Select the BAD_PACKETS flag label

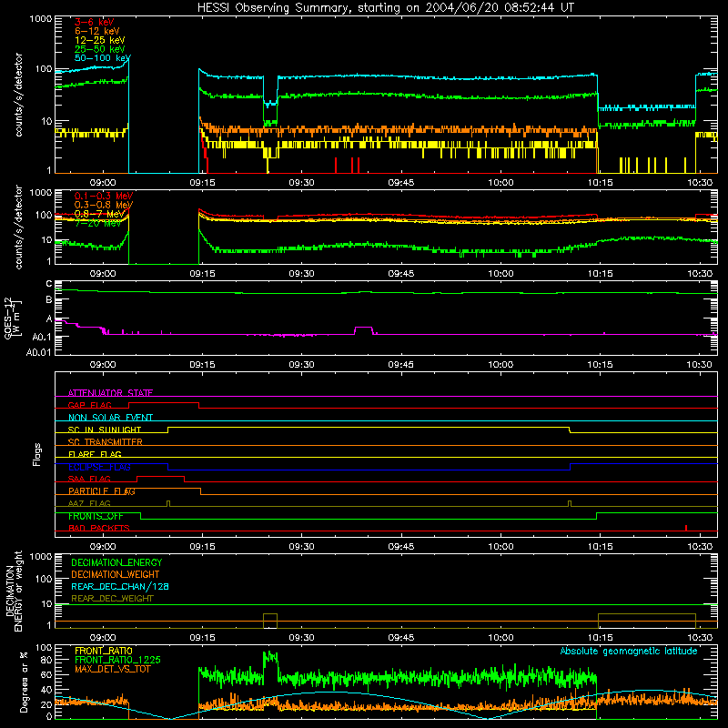click(99, 528)
